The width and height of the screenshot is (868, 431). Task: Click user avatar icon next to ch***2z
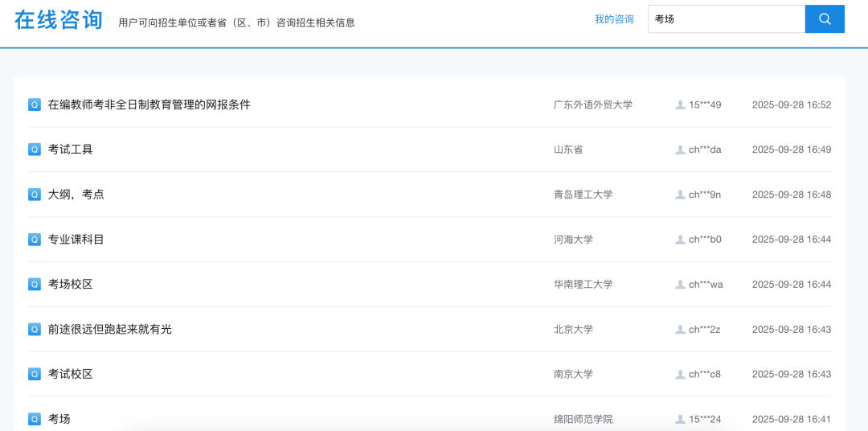(x=681, y=330)
